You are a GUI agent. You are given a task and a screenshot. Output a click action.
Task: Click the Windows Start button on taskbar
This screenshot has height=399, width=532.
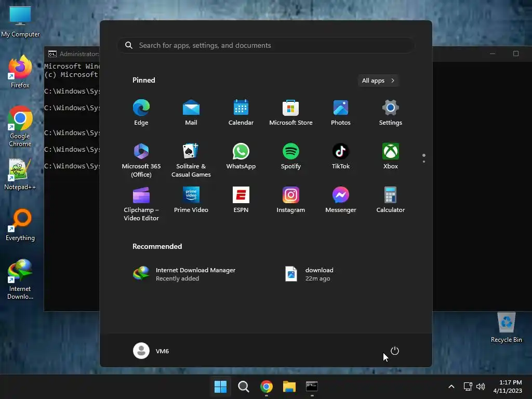(220, 387)
